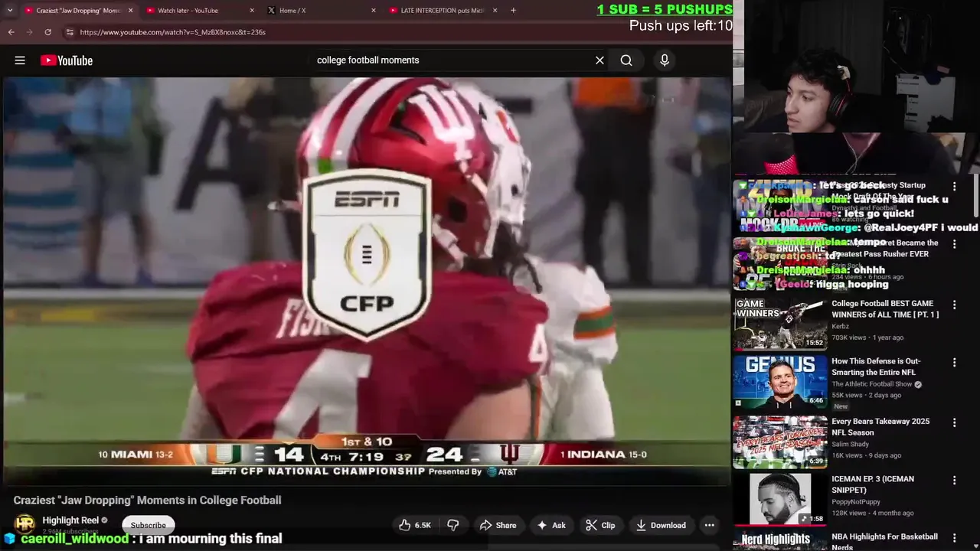980x551 pixels.
Task: Open options for NBA Highlights For Basketball Nerds
Action: click(x=954, y=538)
